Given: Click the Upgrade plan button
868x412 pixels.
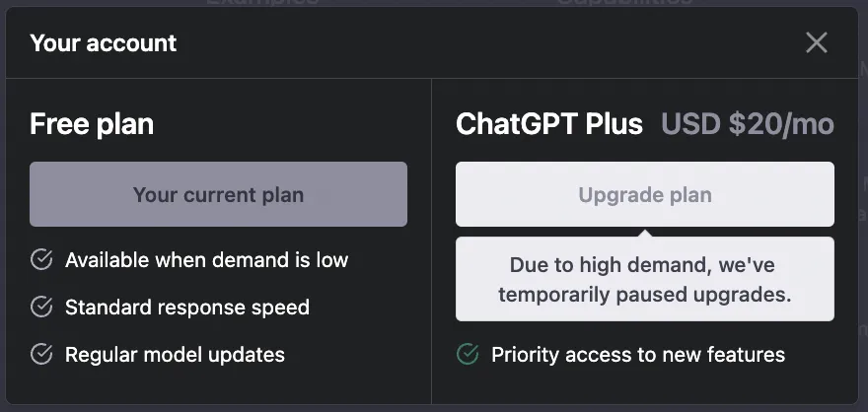Looking at the screenshot, I should click(644, 195).
